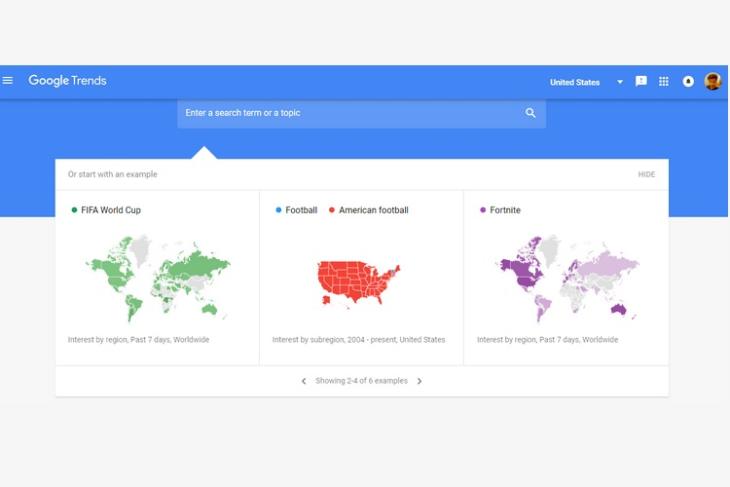Click the blue Football legend dot
This screenshot has width=730, height=487.
coord(278,210)
